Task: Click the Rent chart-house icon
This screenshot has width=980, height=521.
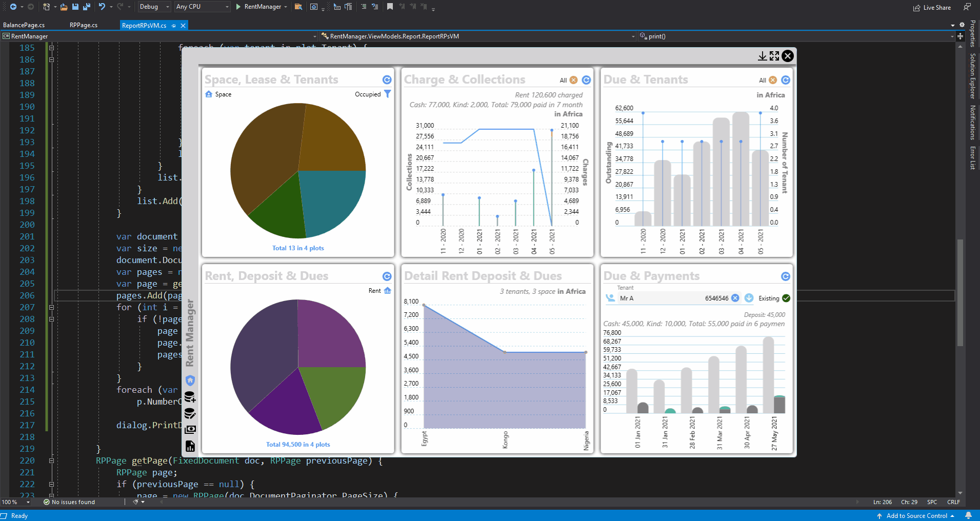Action: tap(387, 291)
